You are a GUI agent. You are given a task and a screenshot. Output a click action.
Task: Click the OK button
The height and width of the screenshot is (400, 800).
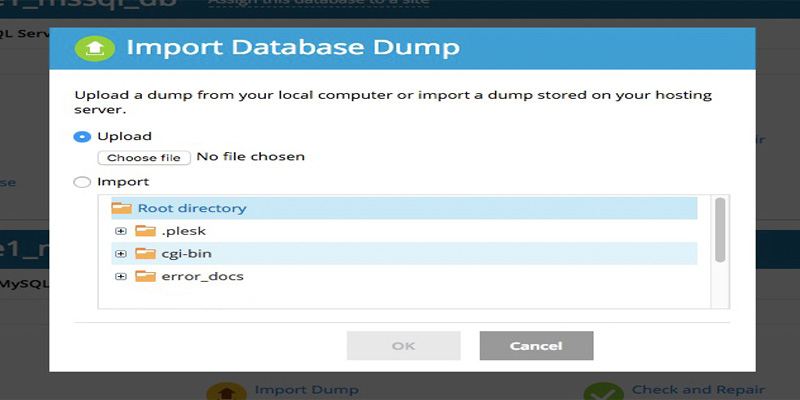[403, 345]
